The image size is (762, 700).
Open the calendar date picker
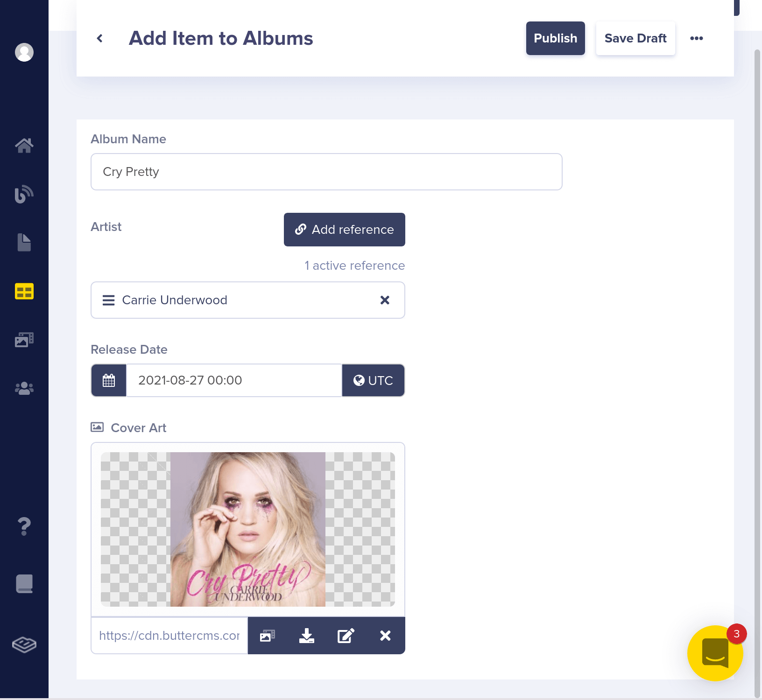[109, 380]
